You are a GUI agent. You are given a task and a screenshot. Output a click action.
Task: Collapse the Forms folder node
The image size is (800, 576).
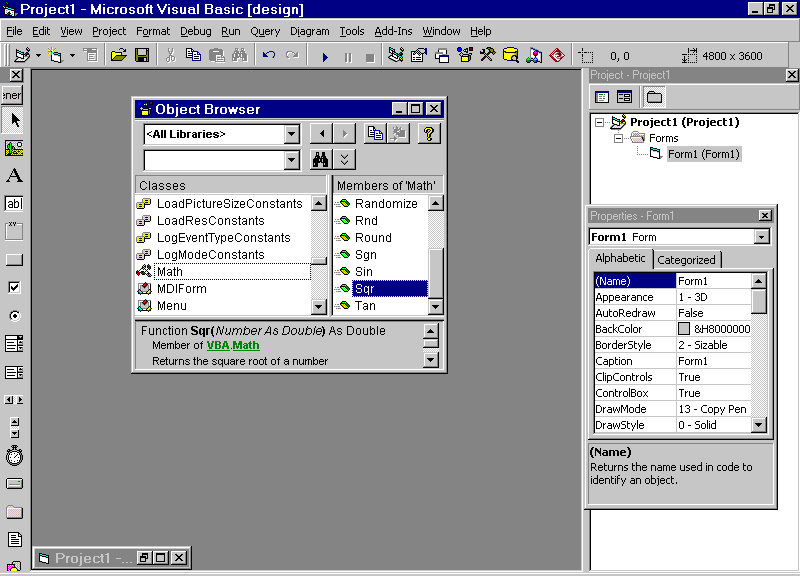618,138
